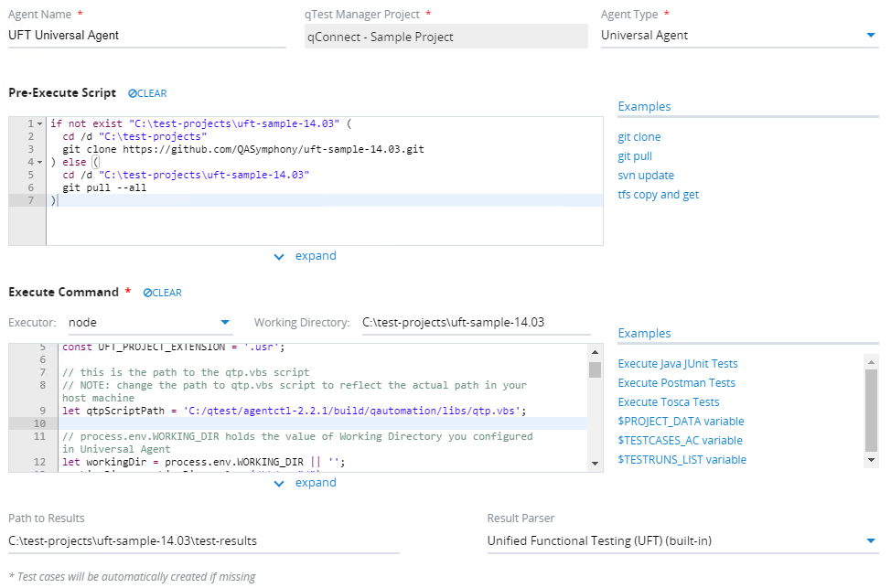Insert the git clone example

pyautogui.click(x=639, y=137)
